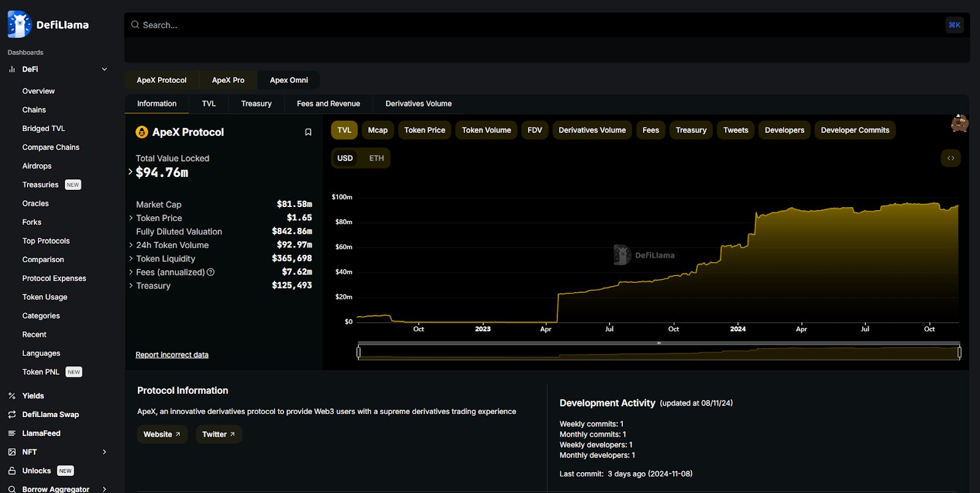
Task: Click the ApeX Protocol coin logo
Action: pos(141,132)
